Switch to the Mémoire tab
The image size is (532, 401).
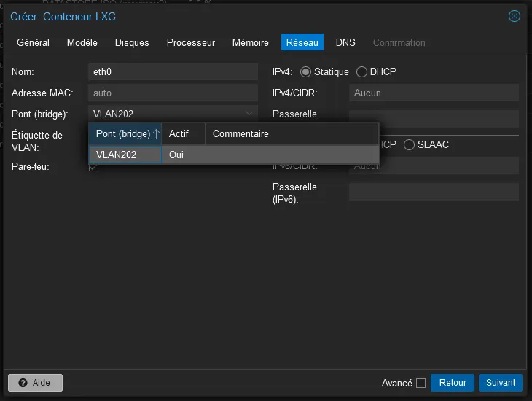click(251, 42)
